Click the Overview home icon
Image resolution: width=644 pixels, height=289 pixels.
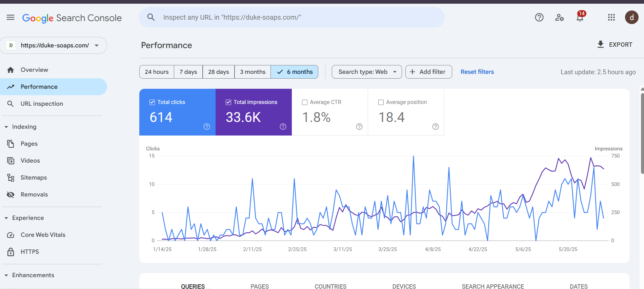[11, 70]
